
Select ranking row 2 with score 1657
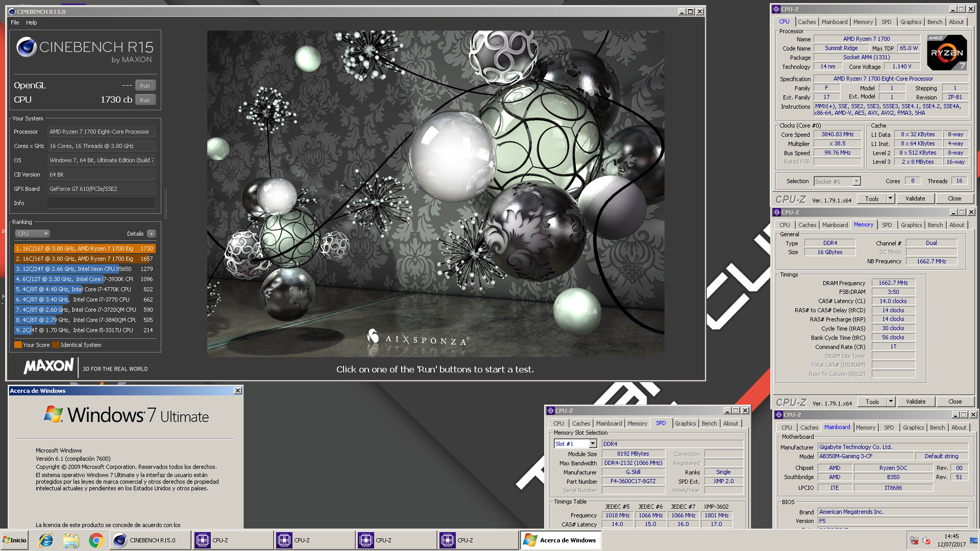click(85, 259)
